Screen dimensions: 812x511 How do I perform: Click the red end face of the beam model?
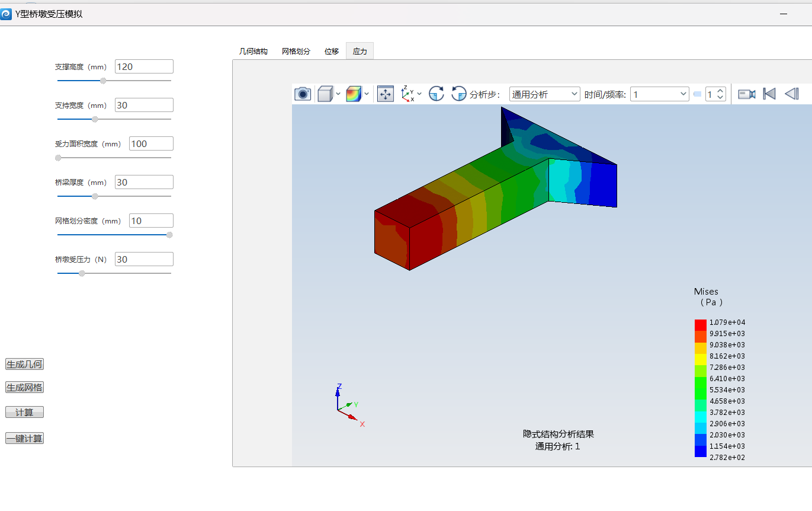pos(391,240)
